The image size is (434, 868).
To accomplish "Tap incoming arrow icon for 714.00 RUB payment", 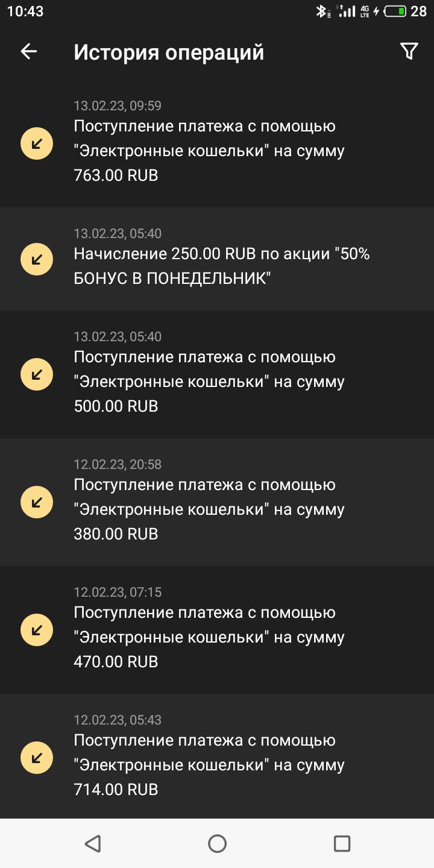I will pyautogui.click(x=37, y=758).
